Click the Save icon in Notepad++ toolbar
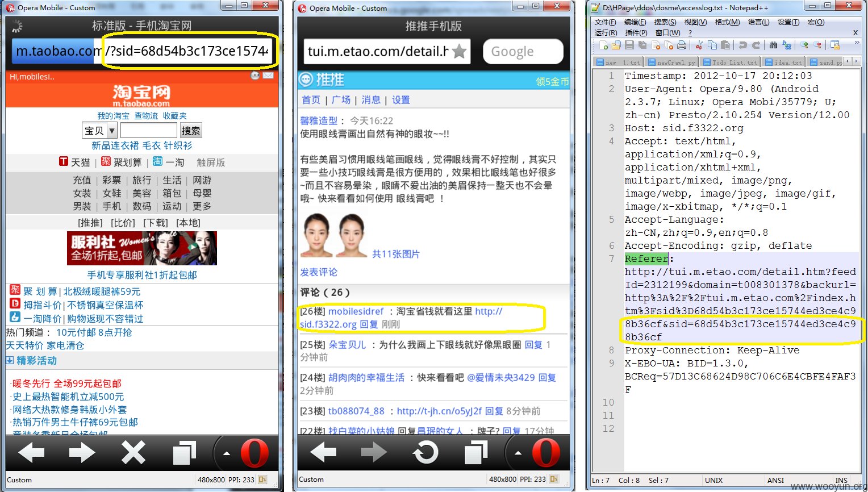Screen dimensions: 868x492 pyautogui.click(x=629, y=45)
